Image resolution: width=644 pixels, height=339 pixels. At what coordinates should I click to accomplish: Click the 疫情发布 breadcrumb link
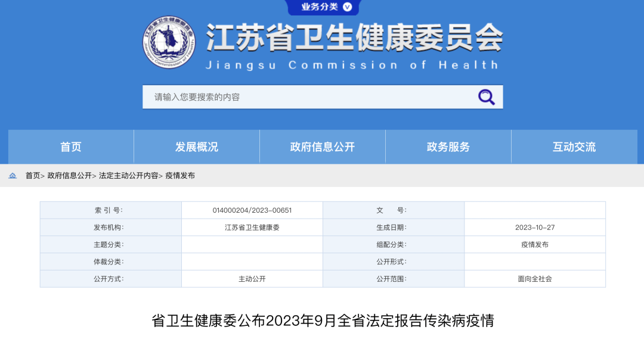(x=180, y=176)
